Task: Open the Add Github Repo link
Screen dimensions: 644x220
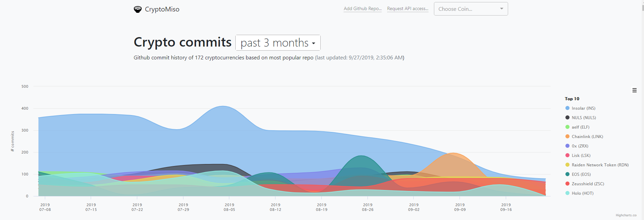Action: pos(362,9)
